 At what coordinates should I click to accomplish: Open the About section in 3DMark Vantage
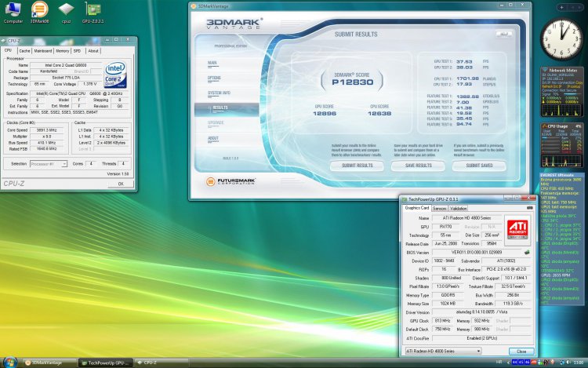tap(213, 138)
